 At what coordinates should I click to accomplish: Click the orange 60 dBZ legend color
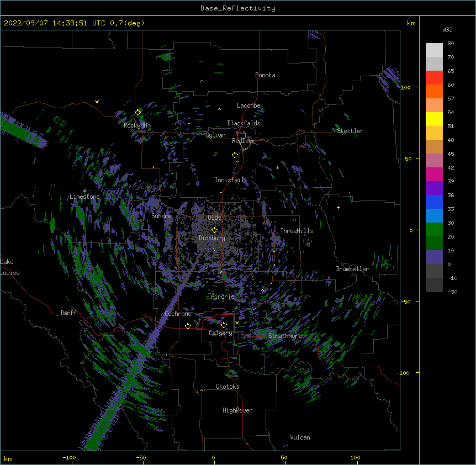pyautogui.click(x=434, y=91)
